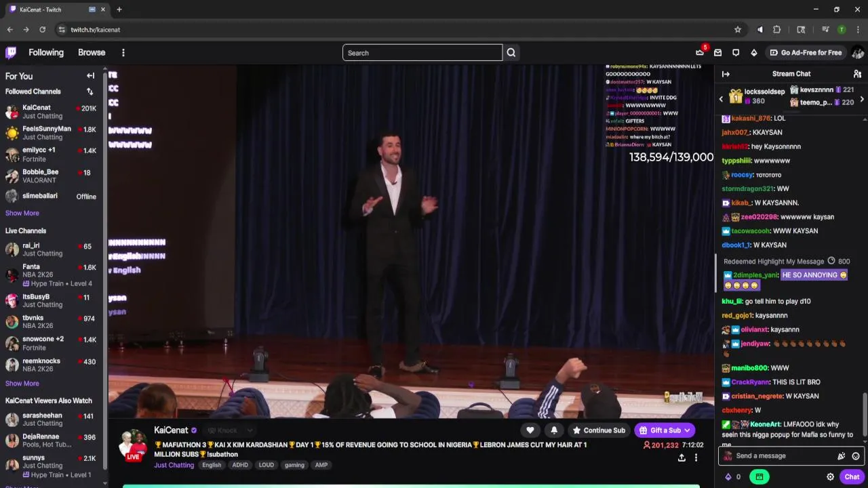Viewport: 868px width, 488px height.
Task: Bookmark this page star icon
Action: [x=738, y=30]
